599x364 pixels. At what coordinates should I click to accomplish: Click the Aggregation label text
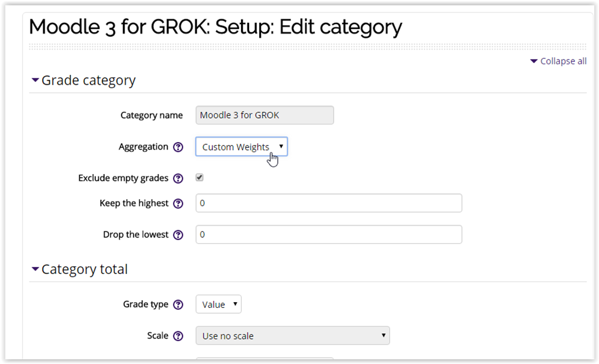143,147
